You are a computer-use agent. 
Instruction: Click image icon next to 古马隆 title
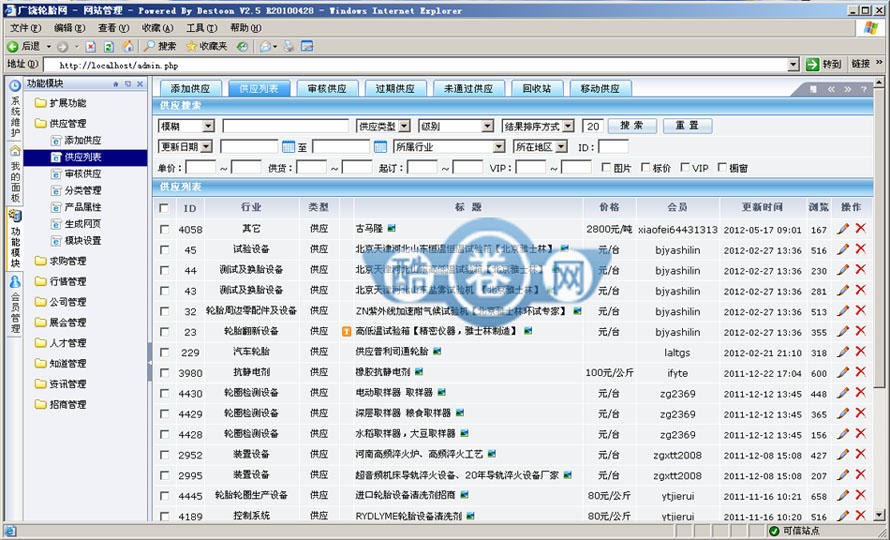pos(391,228)
